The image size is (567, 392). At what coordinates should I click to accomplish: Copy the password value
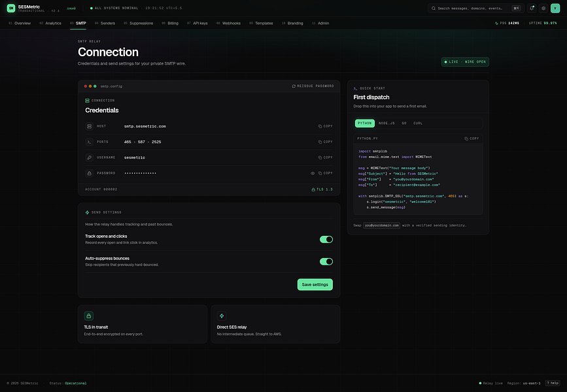[x=325, y=173]
